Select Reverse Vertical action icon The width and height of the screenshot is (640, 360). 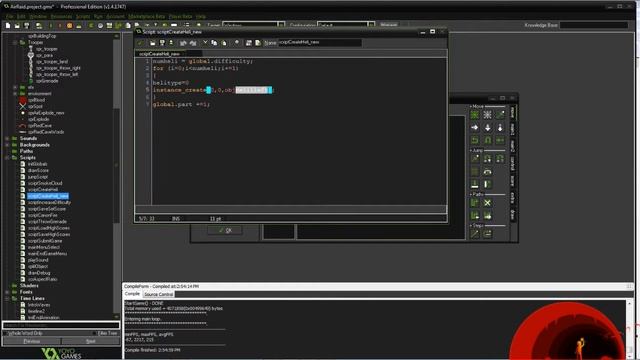click(x=487, y=140)
